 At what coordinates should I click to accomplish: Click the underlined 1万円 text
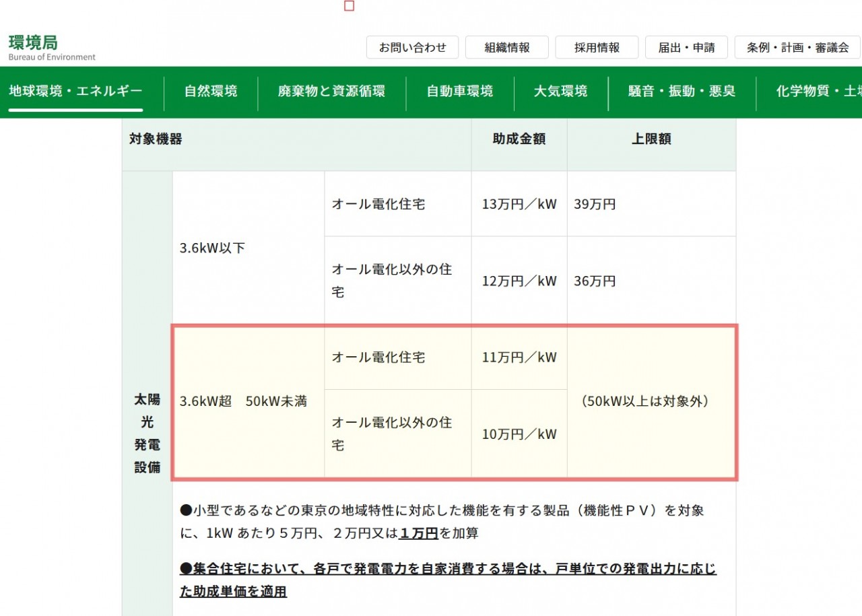[419, 533]
